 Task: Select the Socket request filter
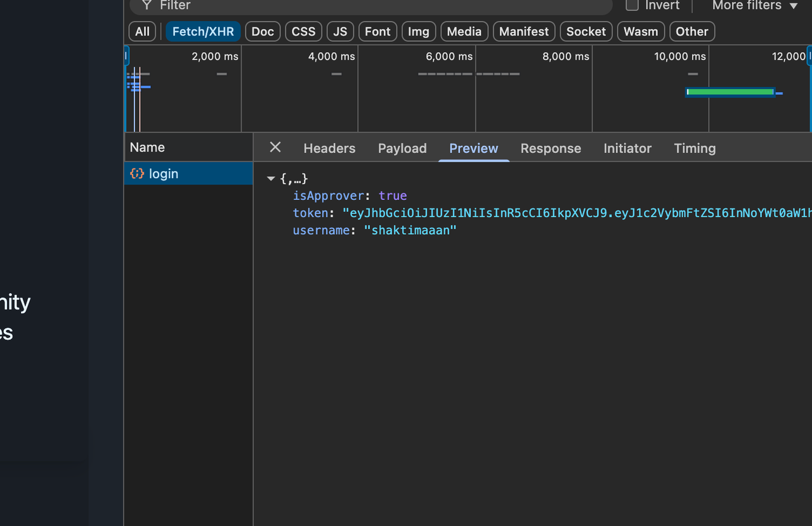586,31
